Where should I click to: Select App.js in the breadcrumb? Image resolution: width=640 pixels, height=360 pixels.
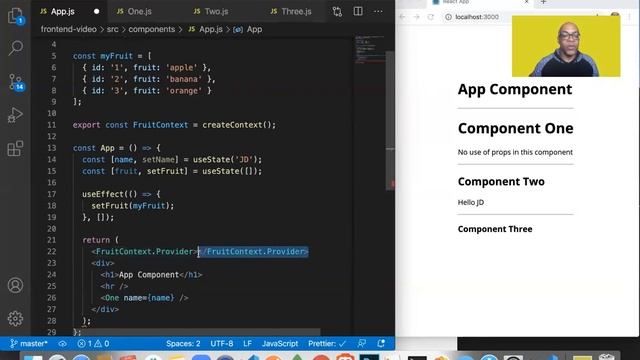coord(211,29)
